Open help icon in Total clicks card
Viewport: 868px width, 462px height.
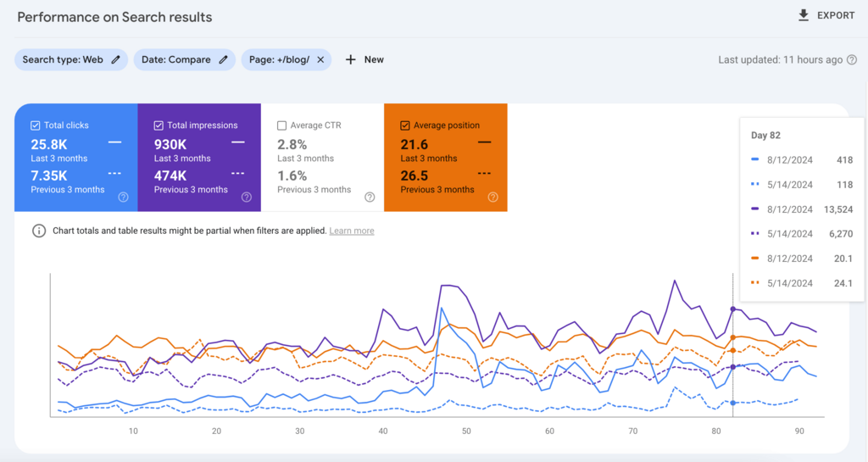pyautogui.click(x=123, y=197)
